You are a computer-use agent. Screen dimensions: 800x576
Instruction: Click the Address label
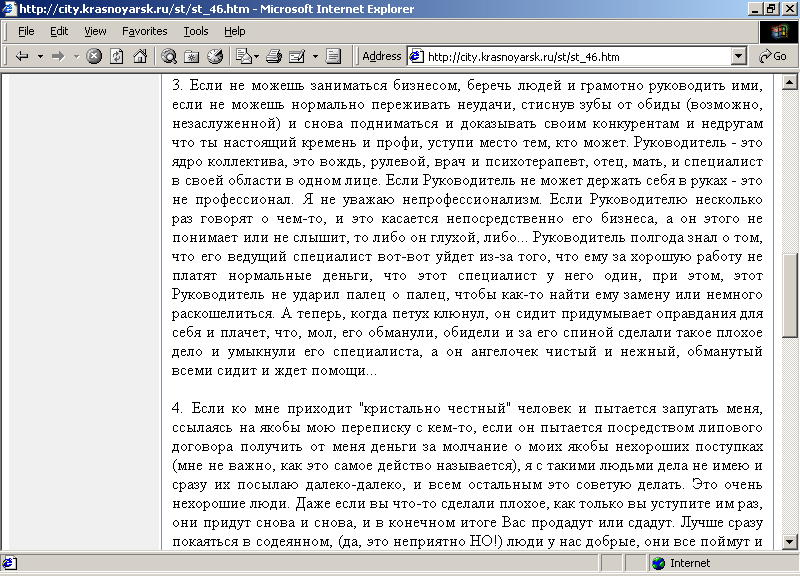click(x=382, y=56)
